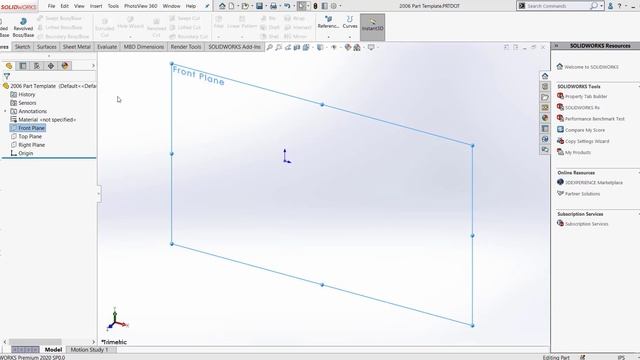The width and height of the screenshot is (640, 360).
Task: Open the Reference Geometry dropdown arrow
Action: 328,37
